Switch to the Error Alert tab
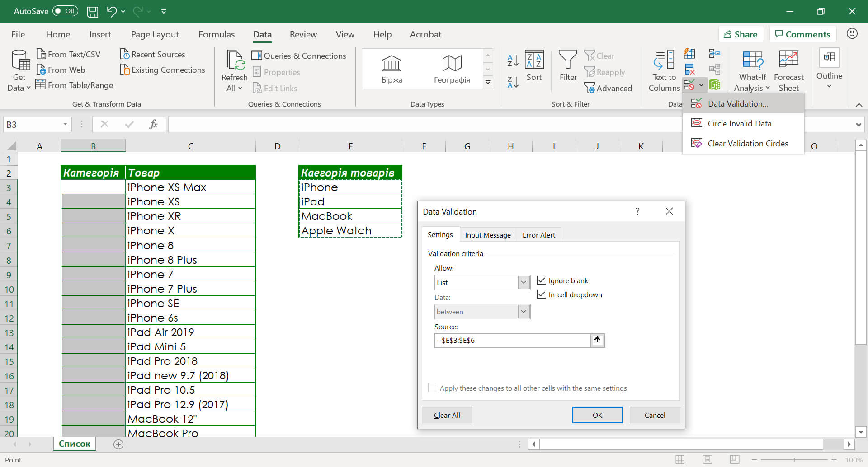Viewport: 868px width, 467px height. 538,235
